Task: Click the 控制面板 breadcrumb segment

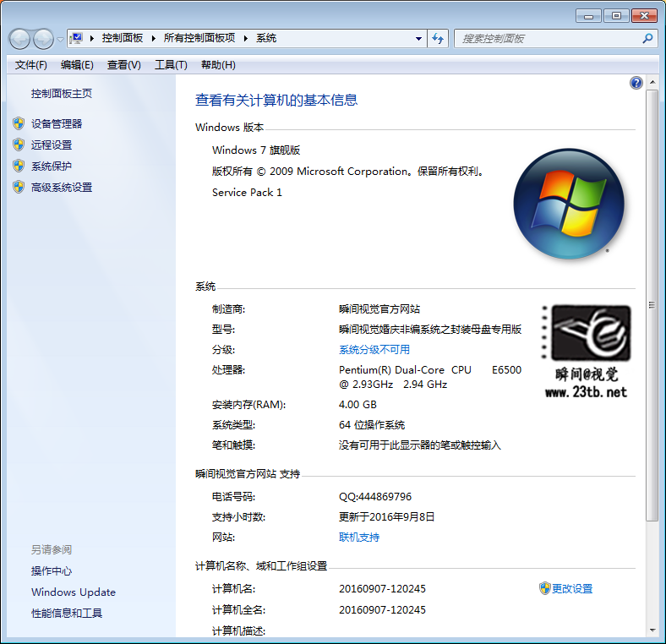Action: 123,38
